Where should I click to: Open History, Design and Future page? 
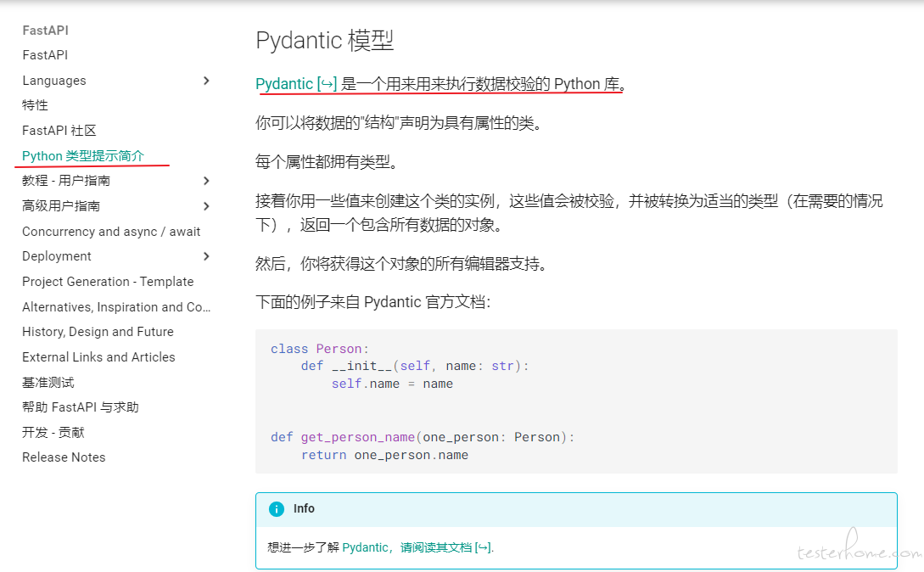[x=98, y=332]
